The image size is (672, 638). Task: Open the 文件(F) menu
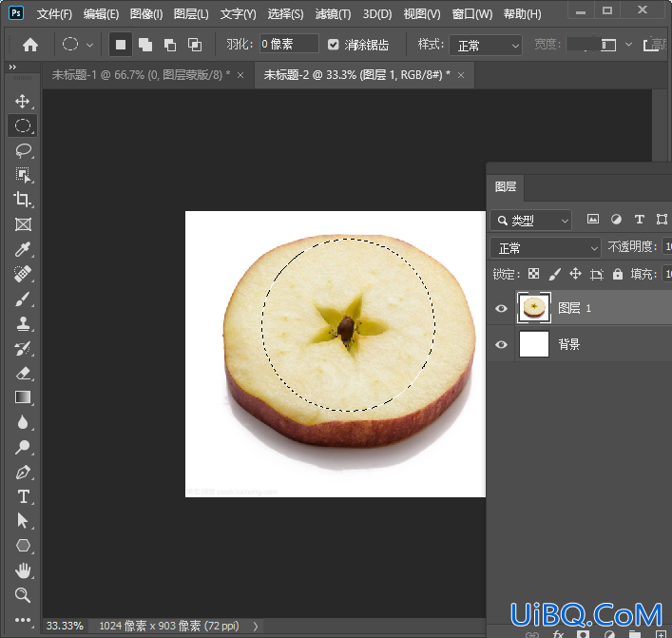(54, 14)
